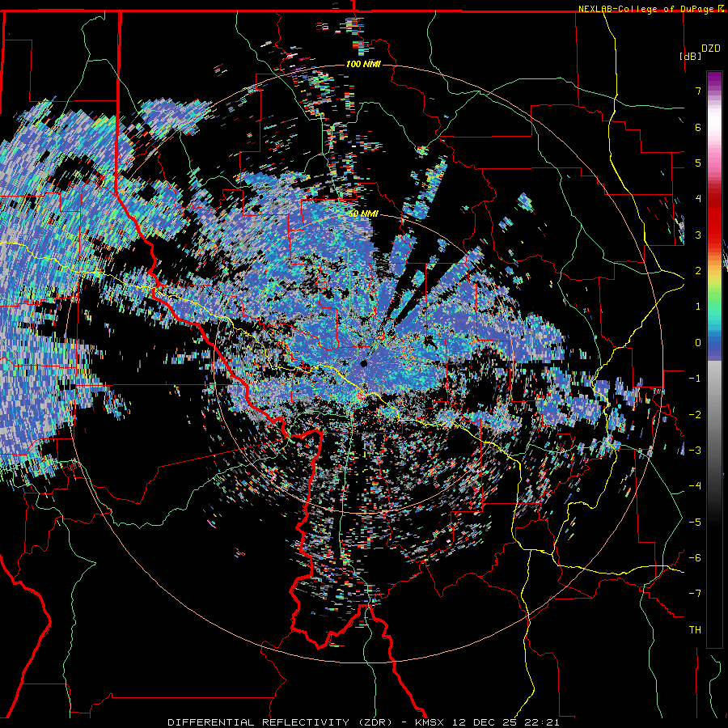Click the legend value -1 label
Image resolution: width=728 pixels, height=728 pixels.
coord(695,379)
